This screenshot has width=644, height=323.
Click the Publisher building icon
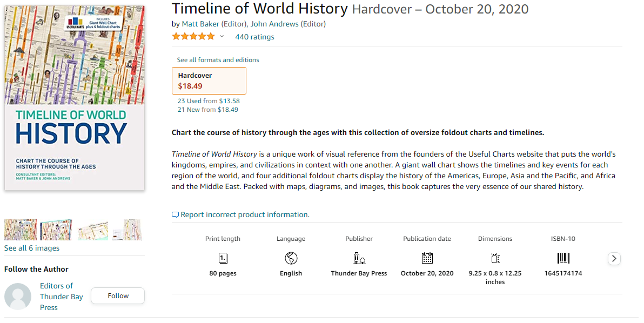tap(359, 258)
